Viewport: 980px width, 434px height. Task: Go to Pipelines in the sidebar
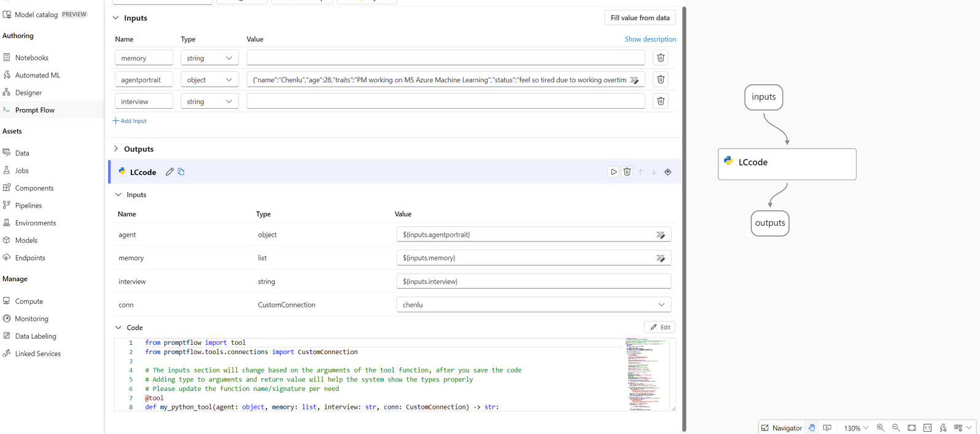28,205
